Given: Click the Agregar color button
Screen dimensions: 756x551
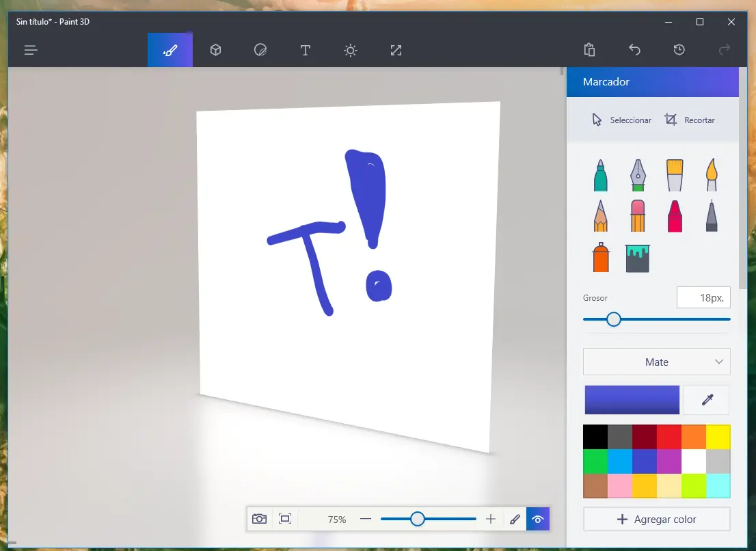Looking at the screenshot, I should pos(656,519).
